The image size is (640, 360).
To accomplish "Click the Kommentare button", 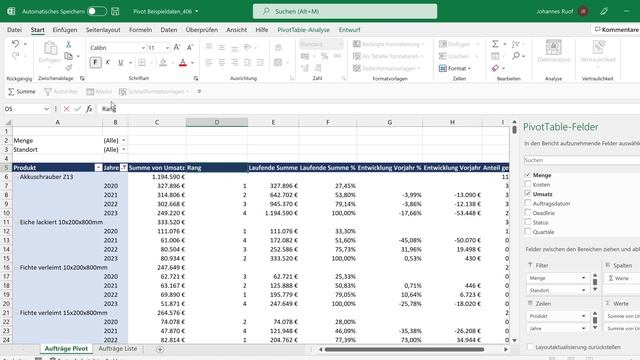I will click(616, 29).
